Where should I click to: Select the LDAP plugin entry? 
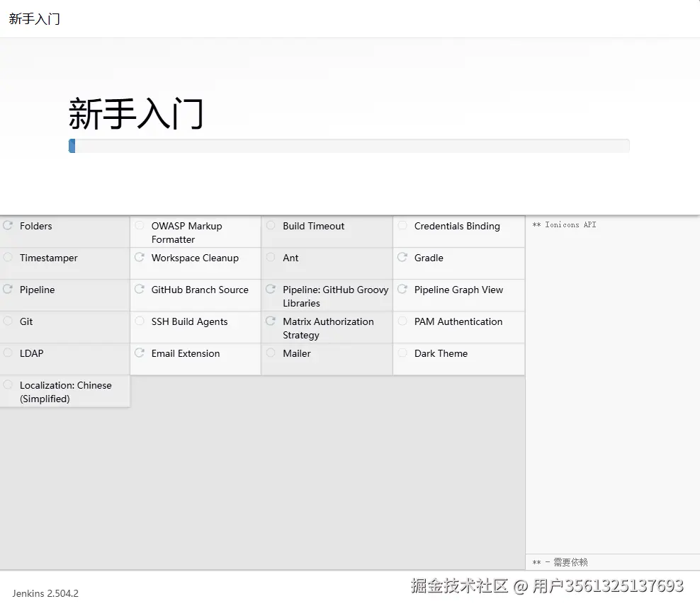coord(26,353)
